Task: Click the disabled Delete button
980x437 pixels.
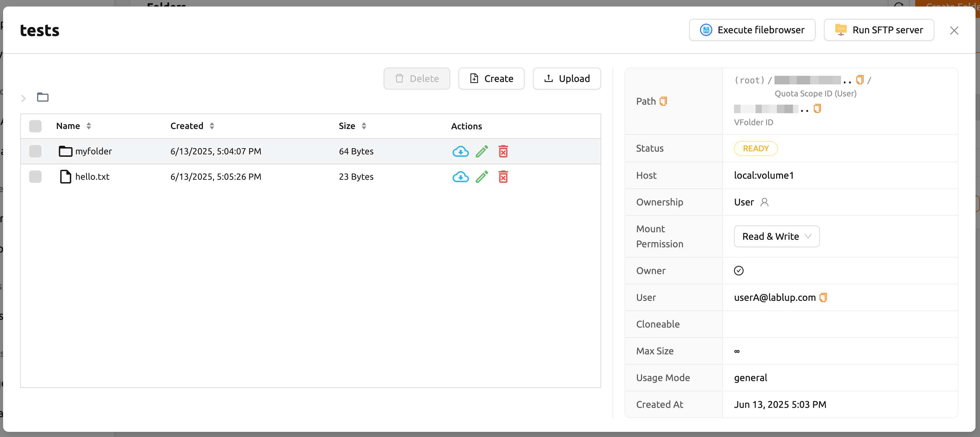Action: [416, 79]
